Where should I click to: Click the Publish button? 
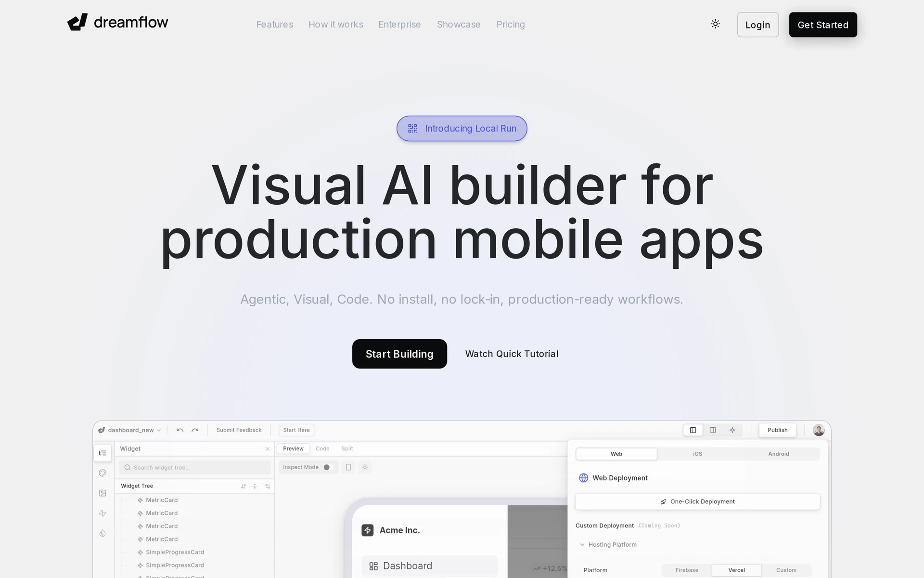click(x=778, y=430)
